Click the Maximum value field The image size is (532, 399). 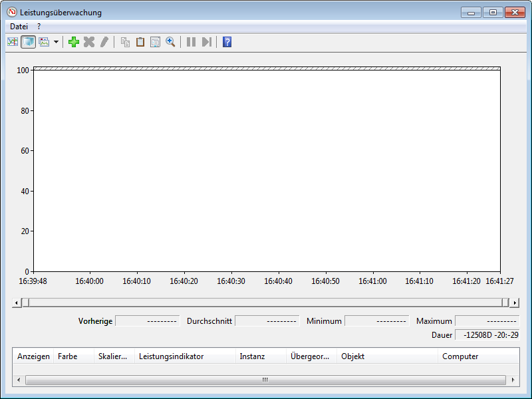(487, 321)
